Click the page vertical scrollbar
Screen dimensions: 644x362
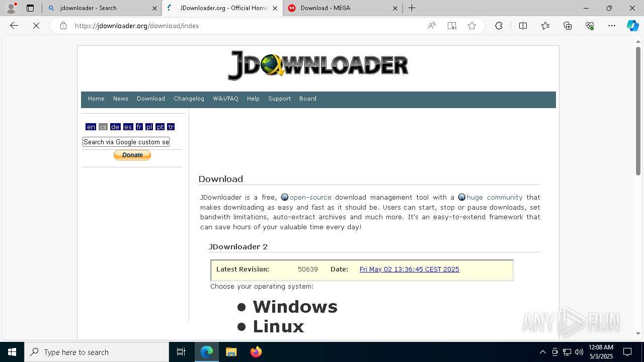pyautogui.click(x=638, y=111)
